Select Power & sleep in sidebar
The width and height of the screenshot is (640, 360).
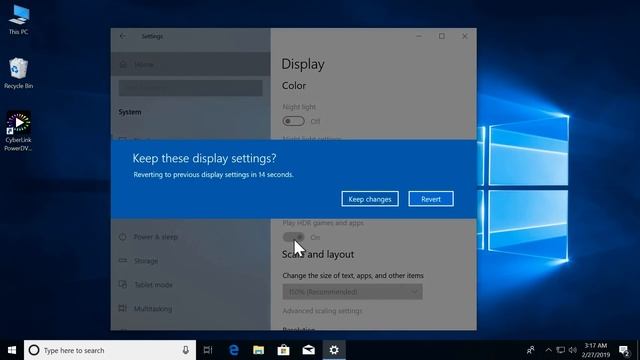[156, 237]
